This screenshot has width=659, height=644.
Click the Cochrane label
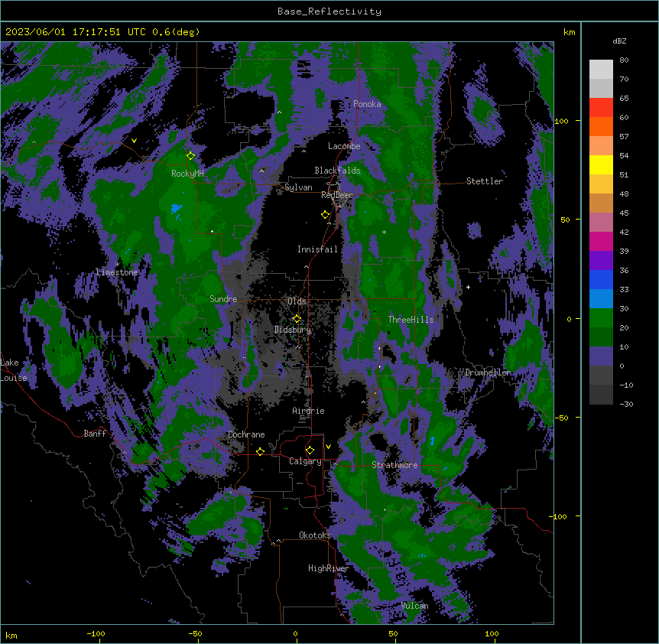(246, 434)
